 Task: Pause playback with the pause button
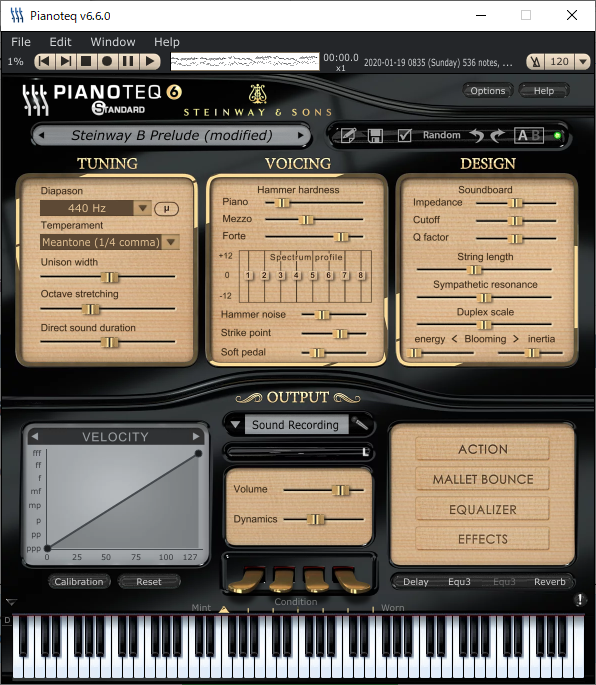click(128, 62)
